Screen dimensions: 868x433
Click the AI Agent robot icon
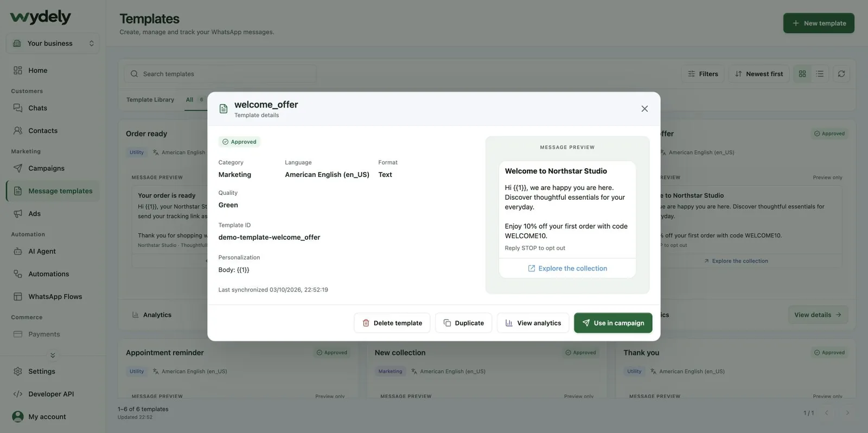(18, 251)
